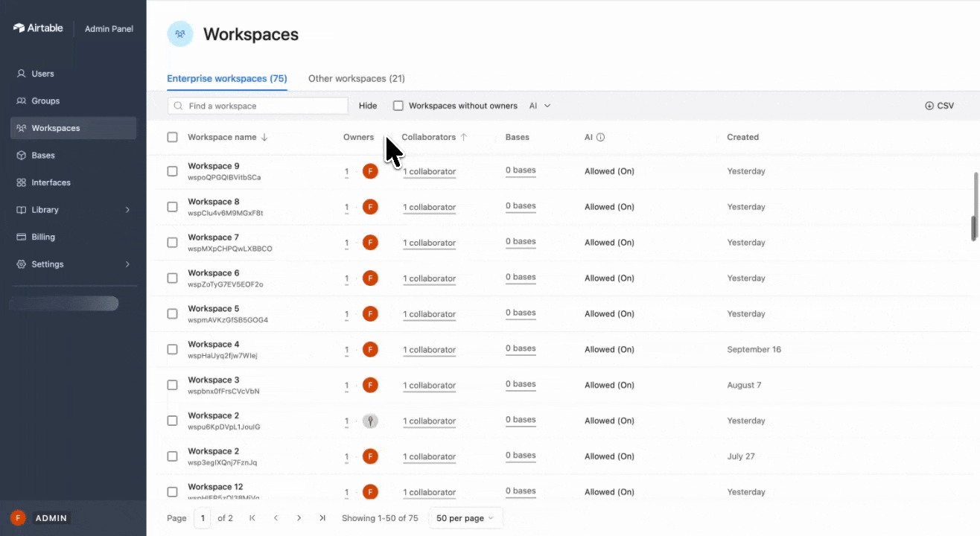Open 1 collaborator link for Workspace 8
The width and height of the screenshot is (980, 536).
point(430,208)
